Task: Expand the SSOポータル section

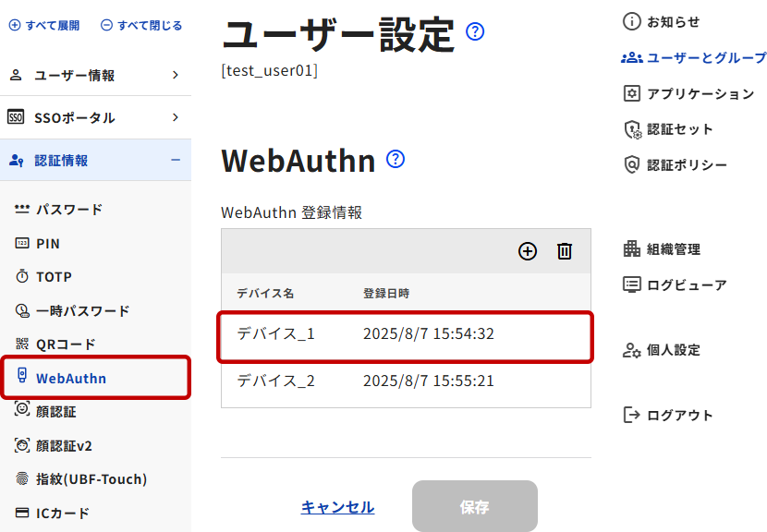Action: pyautogui.click(x=95, y=117)
